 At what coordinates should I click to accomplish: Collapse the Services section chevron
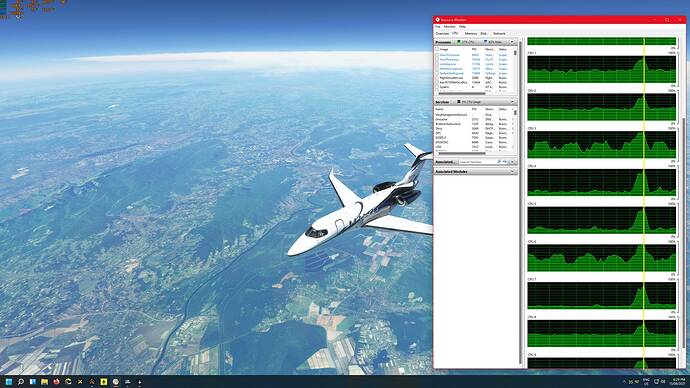(512, 102)
